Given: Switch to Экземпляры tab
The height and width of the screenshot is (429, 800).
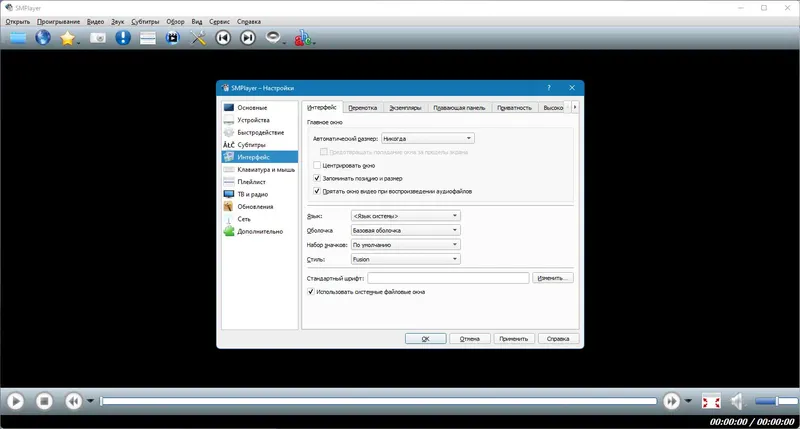Looking at the screenshot, I should click(x=405, y=108).
